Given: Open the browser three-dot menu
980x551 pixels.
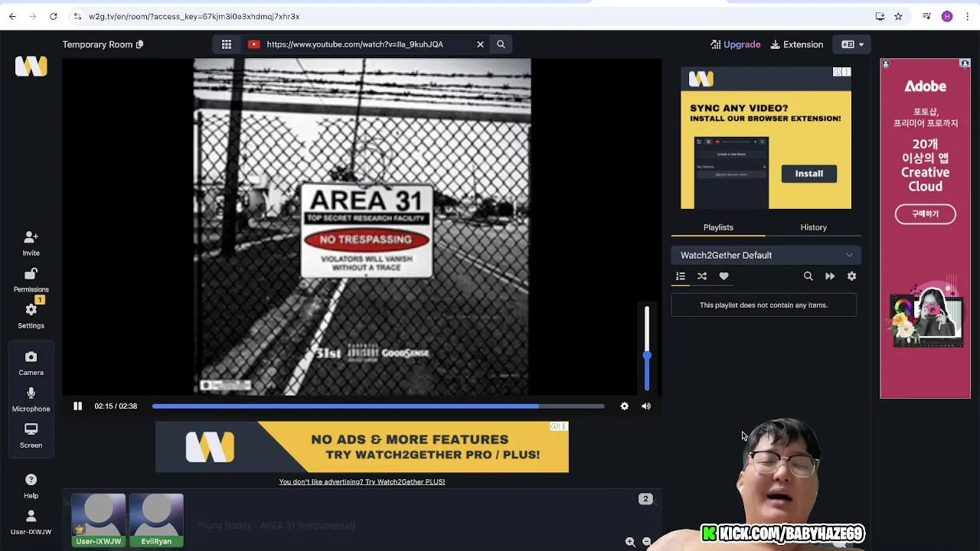Looking at the screenshot, I should tap(966, 16).
